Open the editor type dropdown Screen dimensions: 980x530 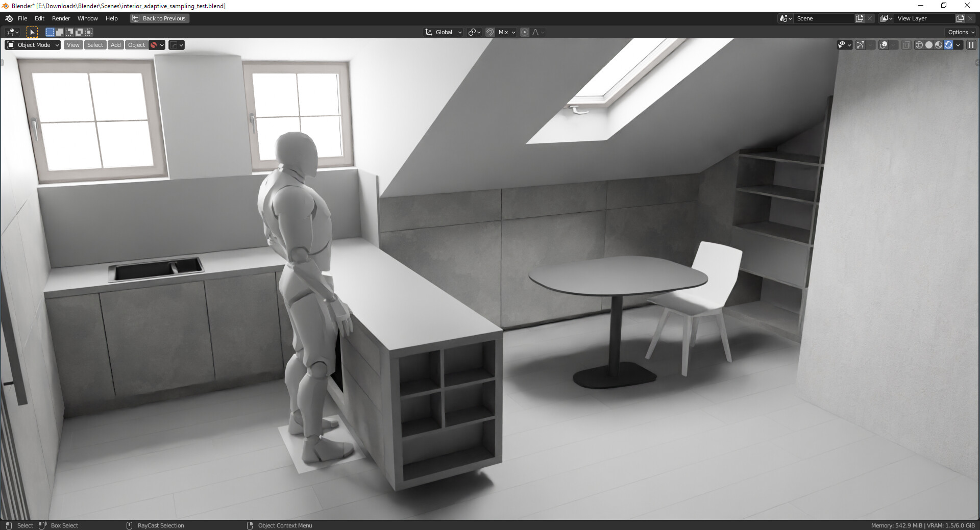(x=12, y=32)
